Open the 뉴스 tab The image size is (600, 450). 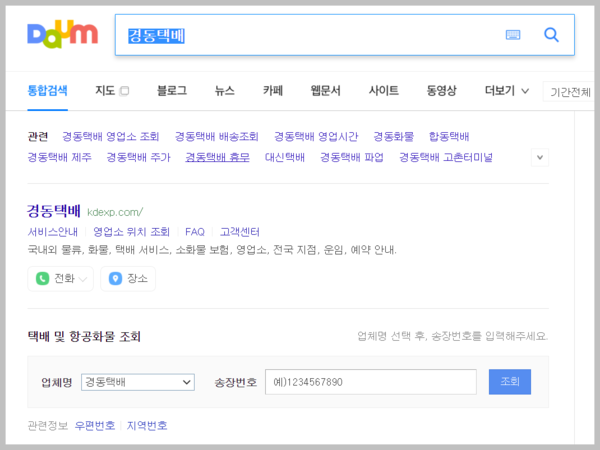(225, 91)
